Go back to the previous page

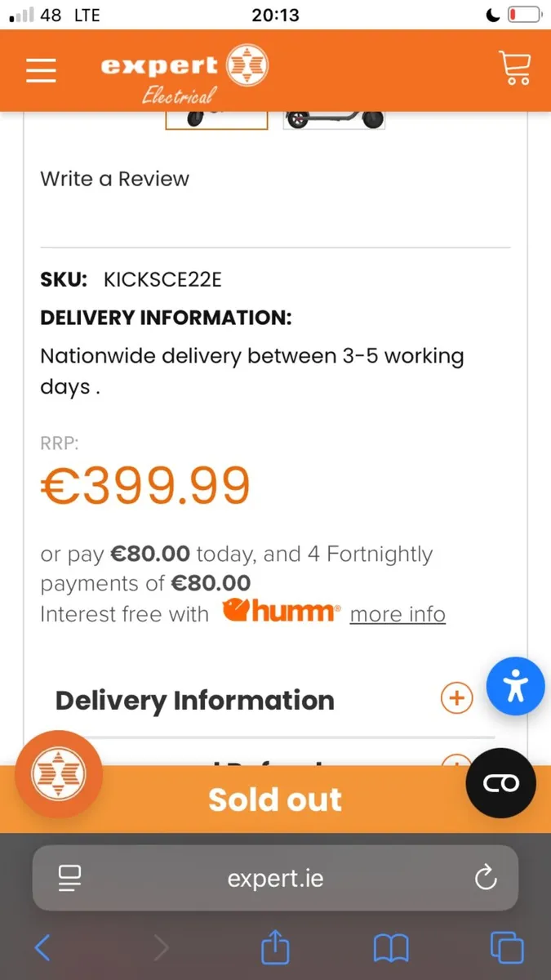pyautogui.click(x=43, y=948)
